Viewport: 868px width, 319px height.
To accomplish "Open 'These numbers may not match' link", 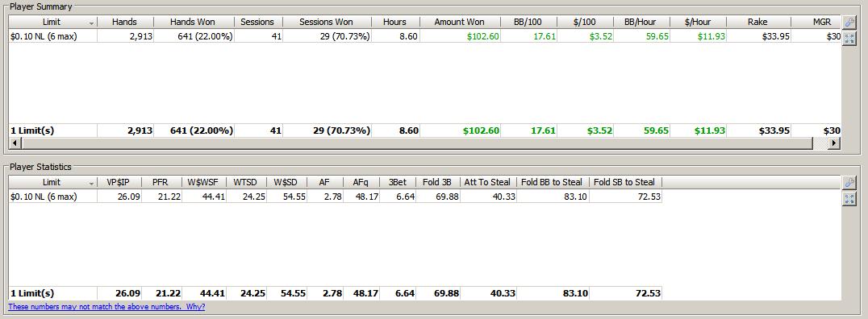I will pyautogui.click(x=106, y=307).
